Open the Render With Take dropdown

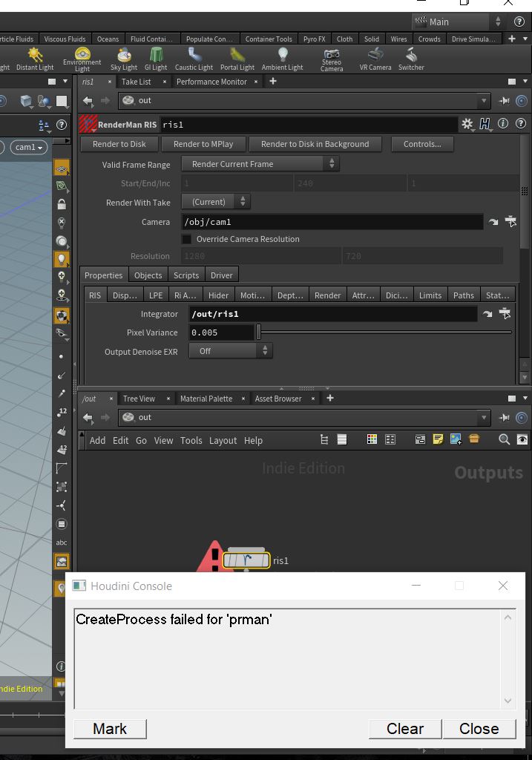tap(216, 202)
